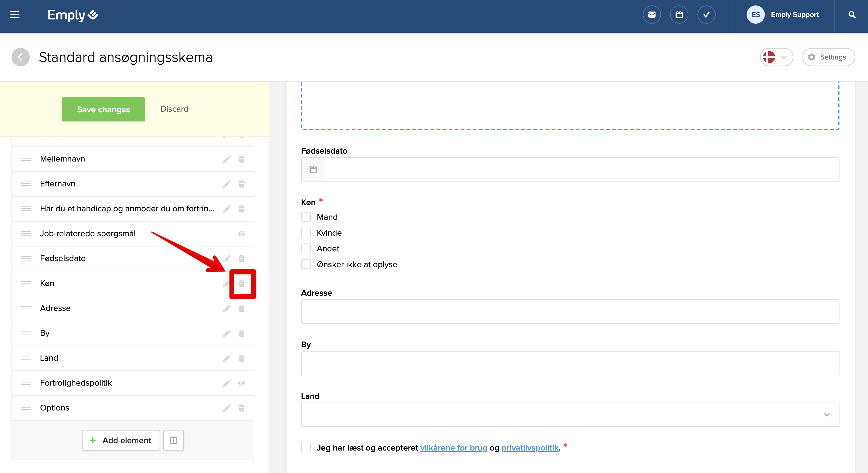Select the Job-relaterede spørgsmål row label
The image size is (868, 473).
click(88, 233)
